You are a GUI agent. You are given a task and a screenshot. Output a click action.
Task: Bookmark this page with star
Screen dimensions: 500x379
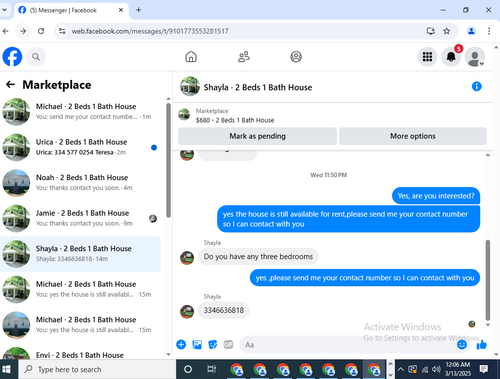[x=447, y=31]
